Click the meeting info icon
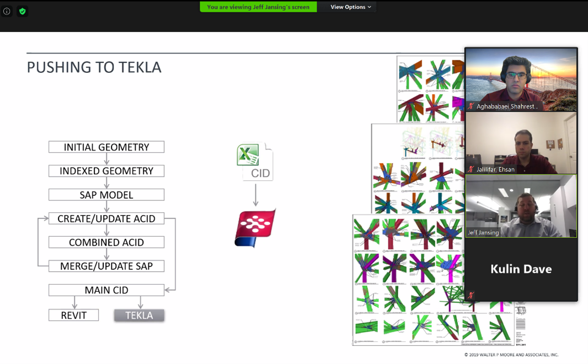 (7, 11)
